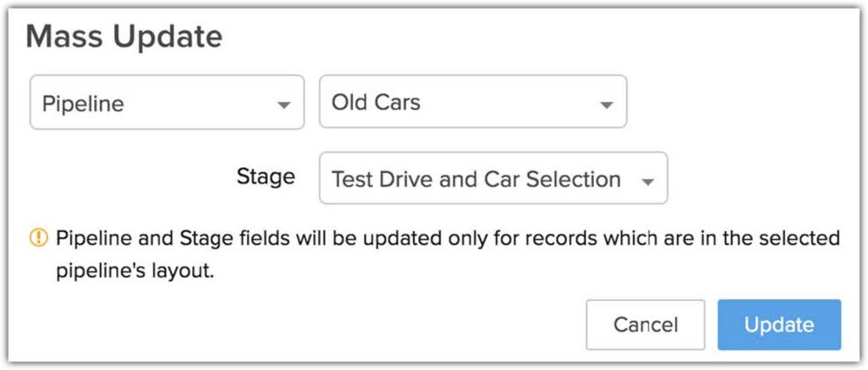Viewport: 868px width, 370px height.
Task: Click the Pipeline dropdown arrow caret
Action: coord(283,105)
